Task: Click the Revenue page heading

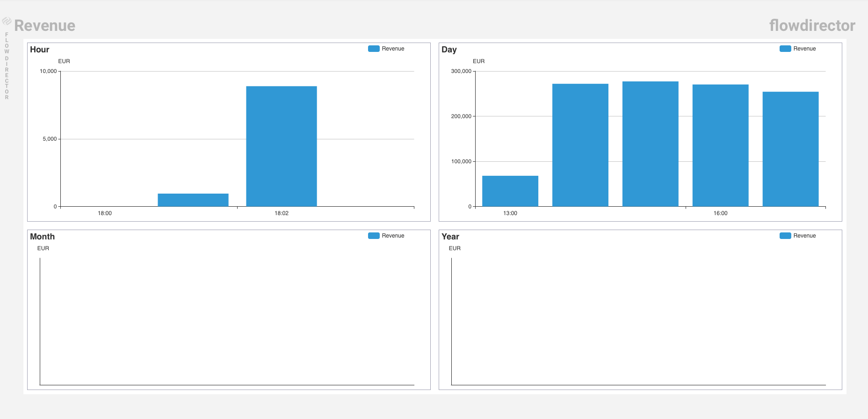Action: 45,25
